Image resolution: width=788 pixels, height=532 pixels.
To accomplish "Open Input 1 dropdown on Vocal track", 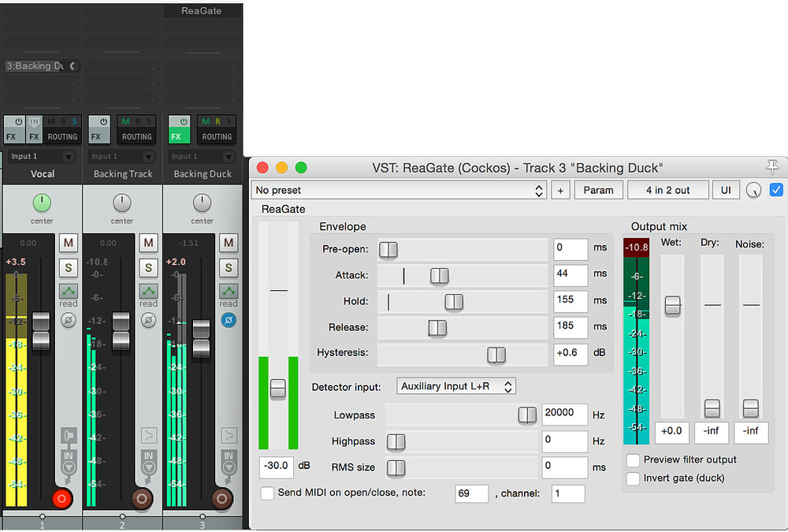I will tap(41, 156).
